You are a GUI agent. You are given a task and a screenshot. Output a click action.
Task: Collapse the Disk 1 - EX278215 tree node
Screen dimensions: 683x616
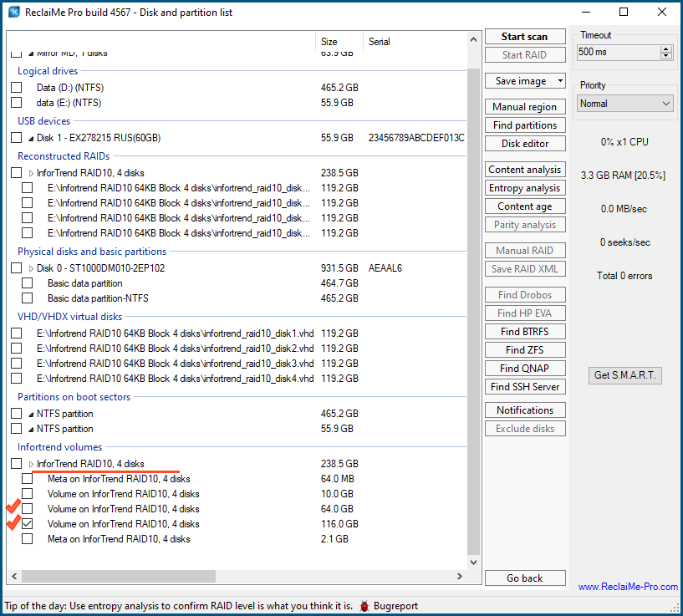tap(31, 139)
